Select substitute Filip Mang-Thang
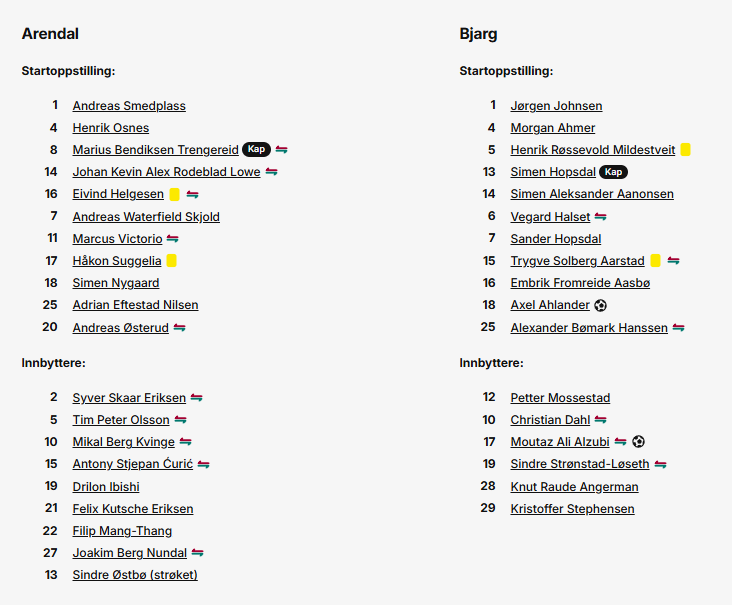Screen dimensions: 732x605 [x=122, y=531]
